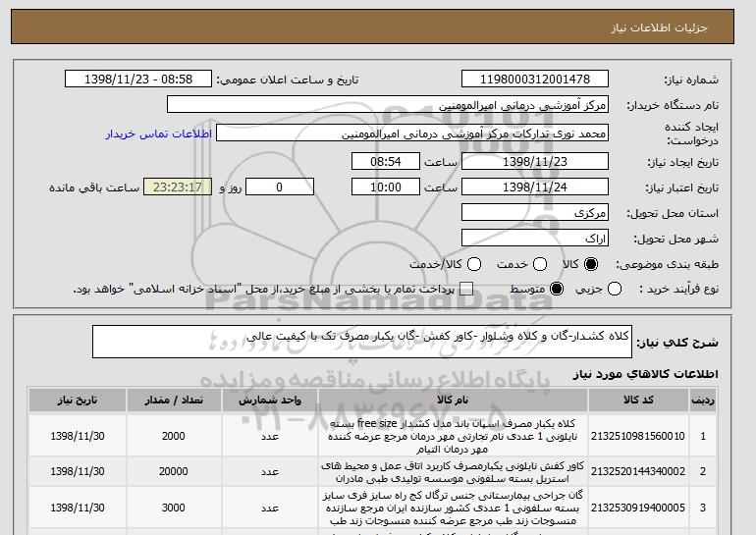Click unit عدد in row 2
Screen dimensions: 756x535
coord(270,471)
